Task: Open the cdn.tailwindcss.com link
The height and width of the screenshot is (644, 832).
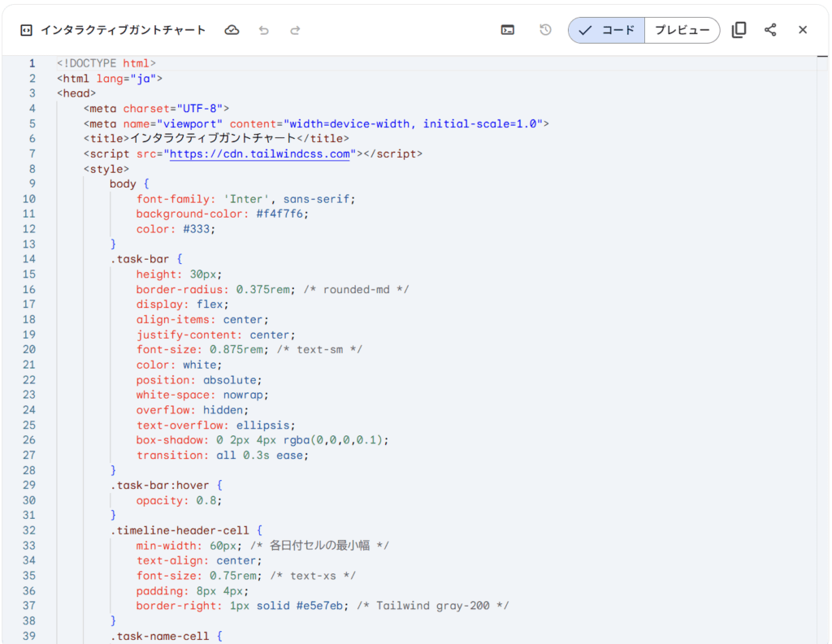Action: pyautogui.click(x=259, y=153)
